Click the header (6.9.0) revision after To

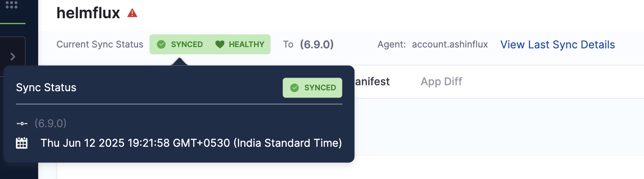click(x=316, y=45)
